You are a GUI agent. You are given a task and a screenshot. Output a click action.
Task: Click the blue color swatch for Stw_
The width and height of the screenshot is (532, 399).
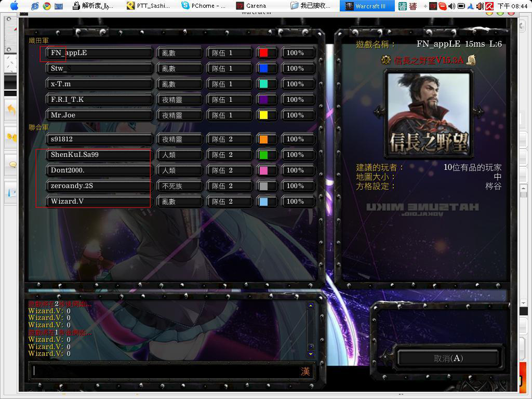tap(263, 69)
